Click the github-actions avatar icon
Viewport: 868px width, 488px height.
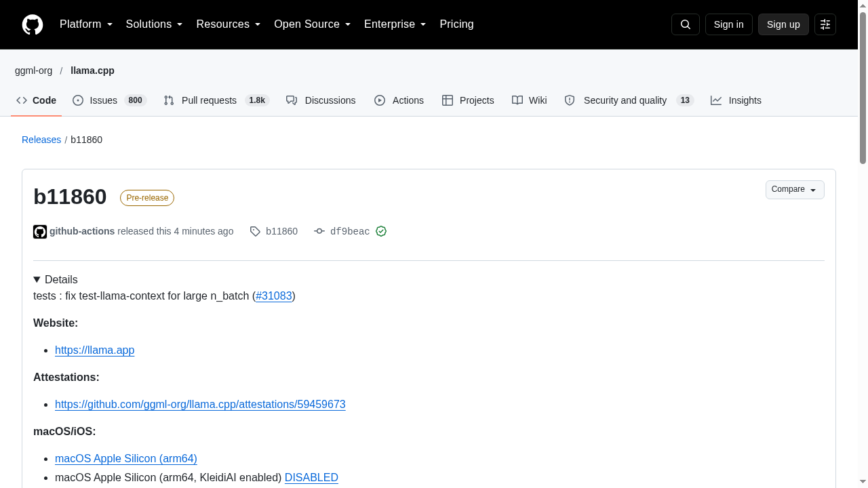point(40,232)
